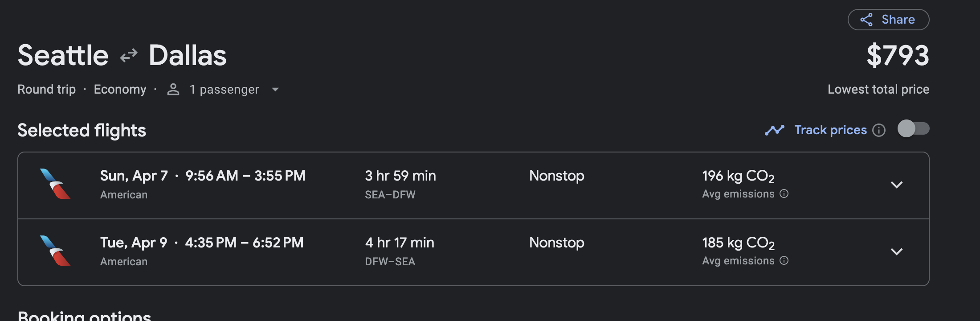The height and width of the screenshot is (321, 980).
Task: Click the Booking options heading
Action: pos(84,315)
